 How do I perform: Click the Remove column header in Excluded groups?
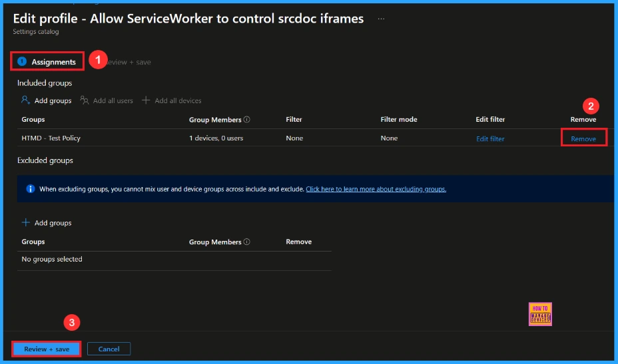click(x=299, y=242)
